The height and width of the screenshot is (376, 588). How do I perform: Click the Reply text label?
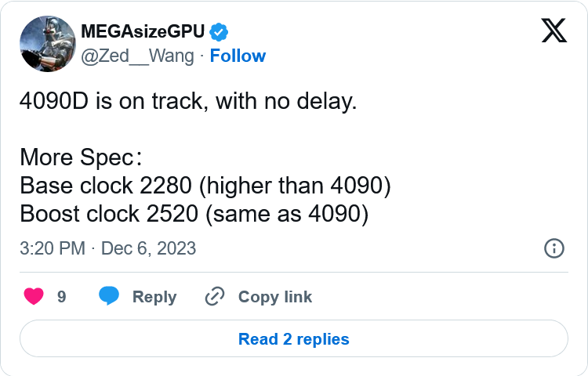point(154,297)
